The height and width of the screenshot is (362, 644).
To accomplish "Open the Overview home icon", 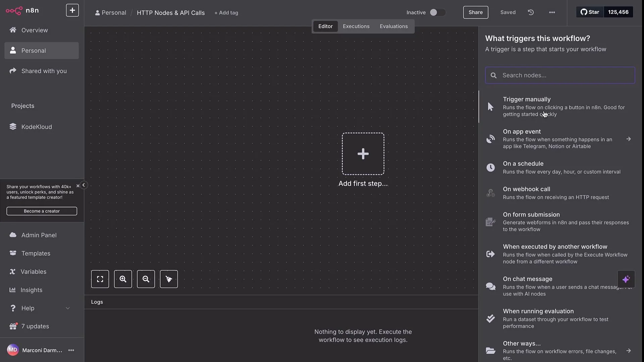I will click(13, 30).
